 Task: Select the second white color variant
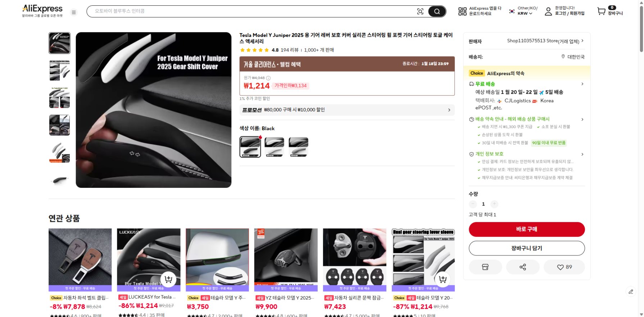point(274,147)
